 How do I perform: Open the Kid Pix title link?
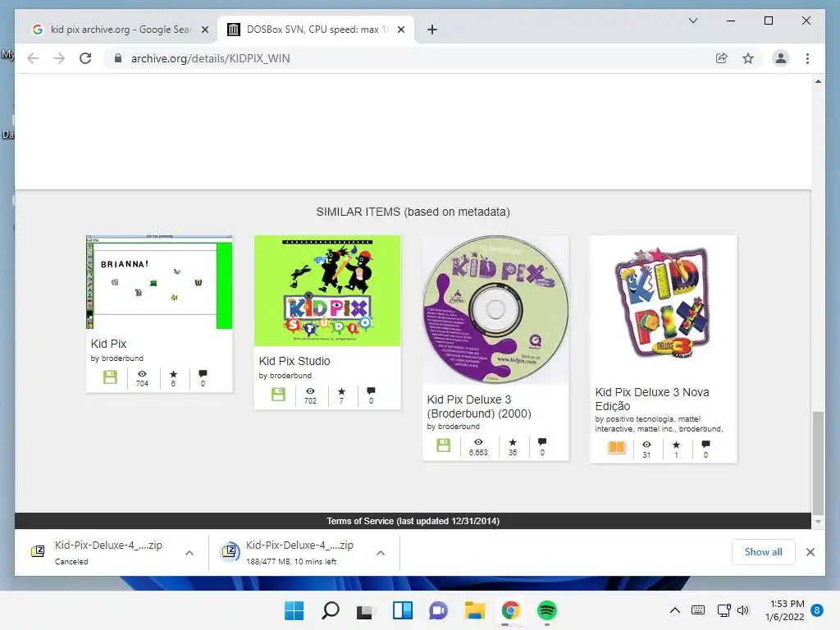click(x=109, y=344)
